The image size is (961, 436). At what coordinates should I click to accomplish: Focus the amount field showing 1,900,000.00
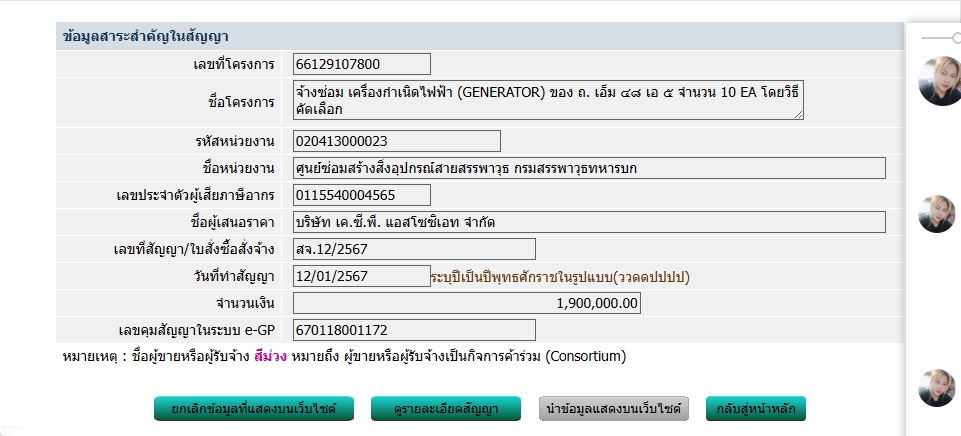[466, 303]
